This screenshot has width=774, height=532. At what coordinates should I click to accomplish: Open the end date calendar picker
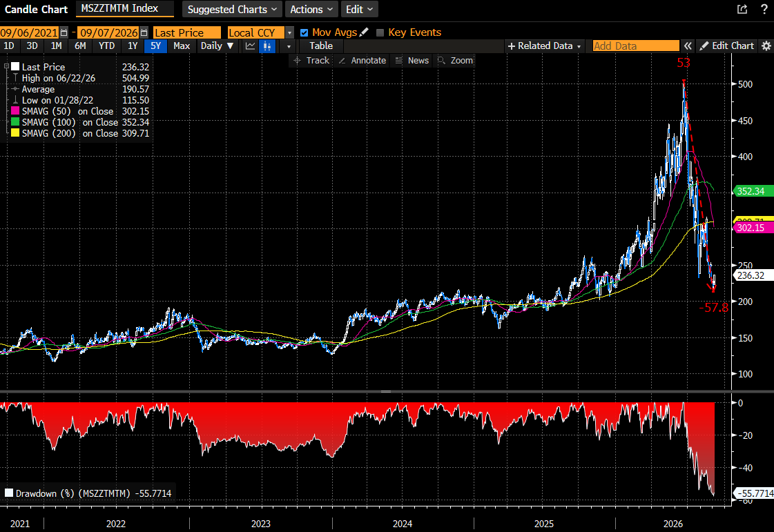pyautogui.click(x=144, y=32)
